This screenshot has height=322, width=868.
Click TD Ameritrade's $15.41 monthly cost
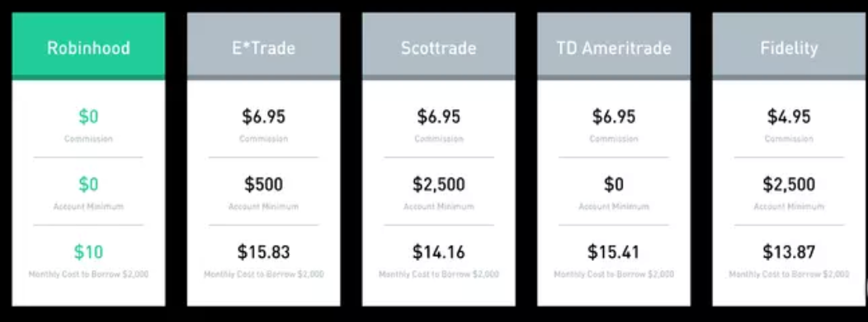pos(614,252)
